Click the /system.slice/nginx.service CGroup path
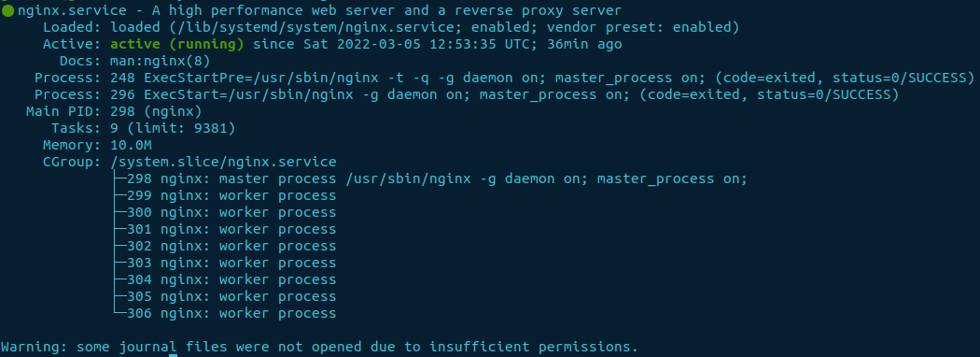Image resolution: width=980 pixels, height=357 pixels. pos(223,163)
